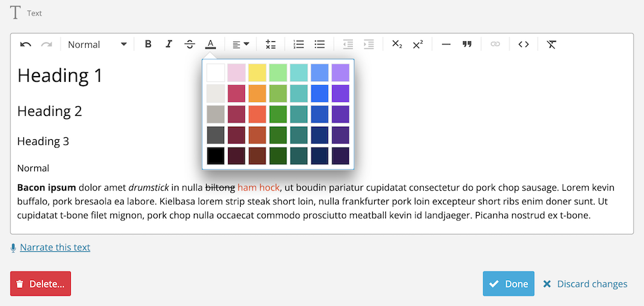Click the Text block type icon
The image size is (644, 306).
click(15, 13)
